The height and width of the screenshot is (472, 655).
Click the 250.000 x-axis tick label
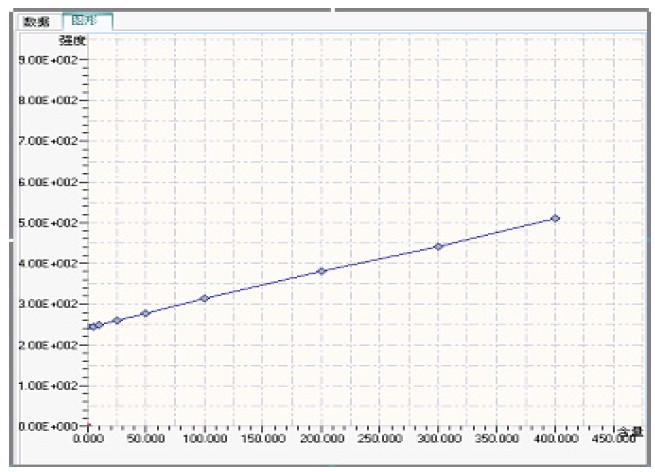click(x=380, y=440)
